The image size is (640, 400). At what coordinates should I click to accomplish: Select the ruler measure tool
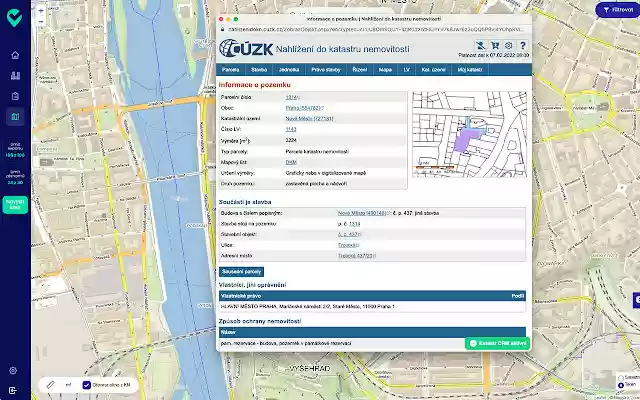(50, 384)
